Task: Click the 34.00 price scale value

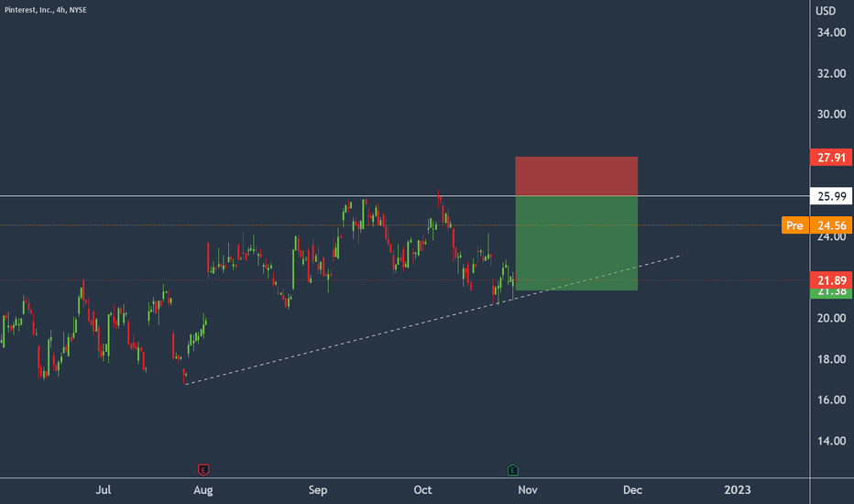Action: (x=832, y=33)
